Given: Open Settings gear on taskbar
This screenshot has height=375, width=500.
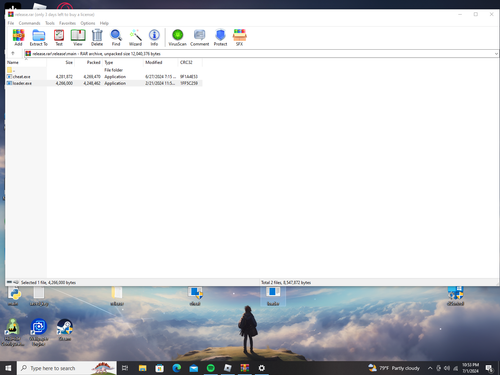Looking at the screenshot, I should tap(262, 368).
